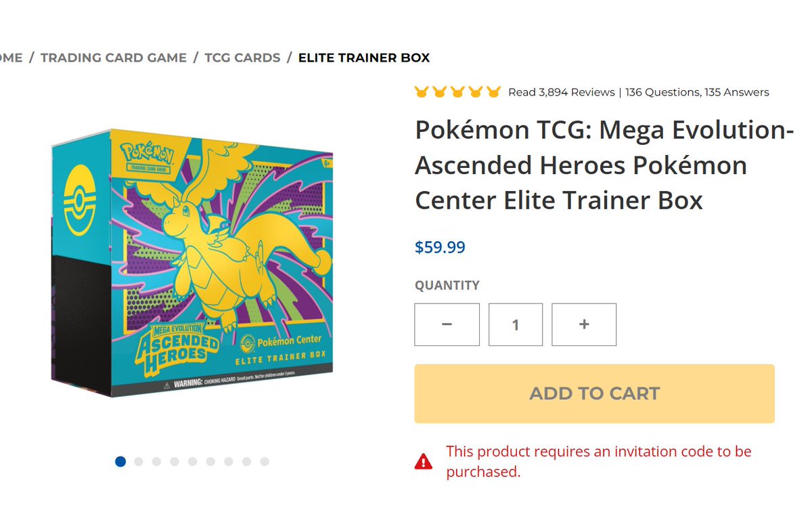Select the quantity input field
The height and width of the screenshot is (514, 812).
click(516, 324)
